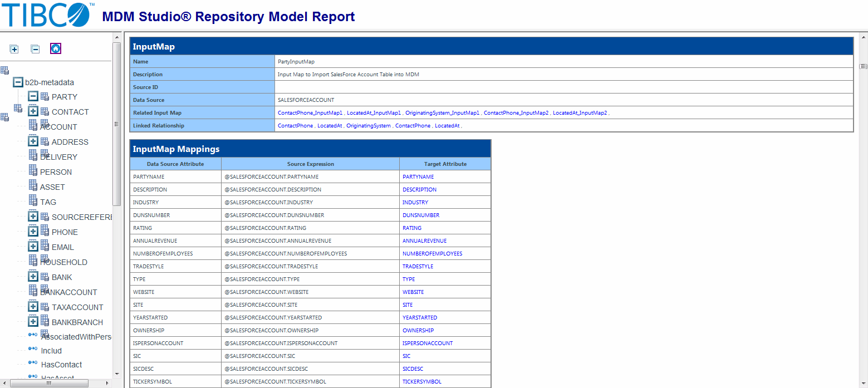Open the ContactPhone_InputMap1 link
Viewport: 868px width, 388px height.
coord(310,113)
